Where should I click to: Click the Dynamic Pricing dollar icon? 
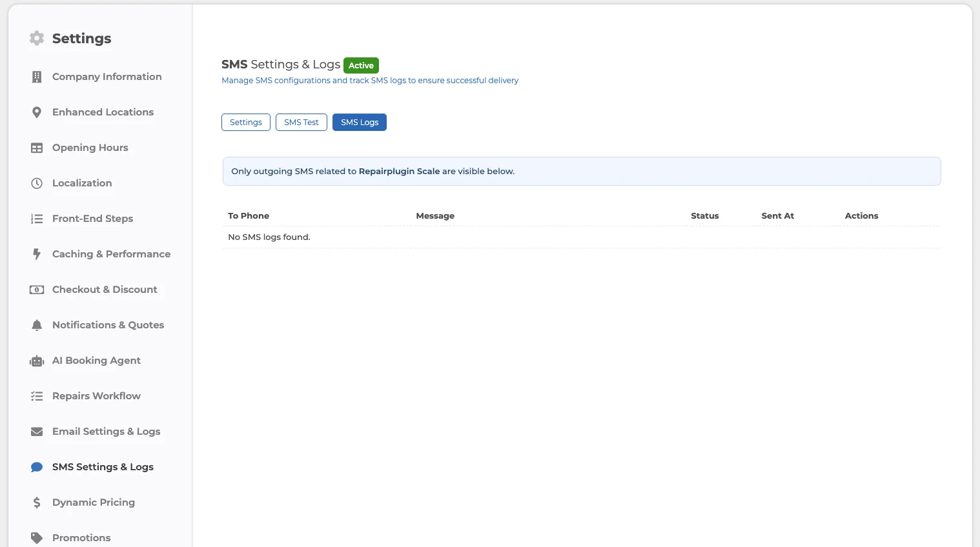(x=37, y=502)
